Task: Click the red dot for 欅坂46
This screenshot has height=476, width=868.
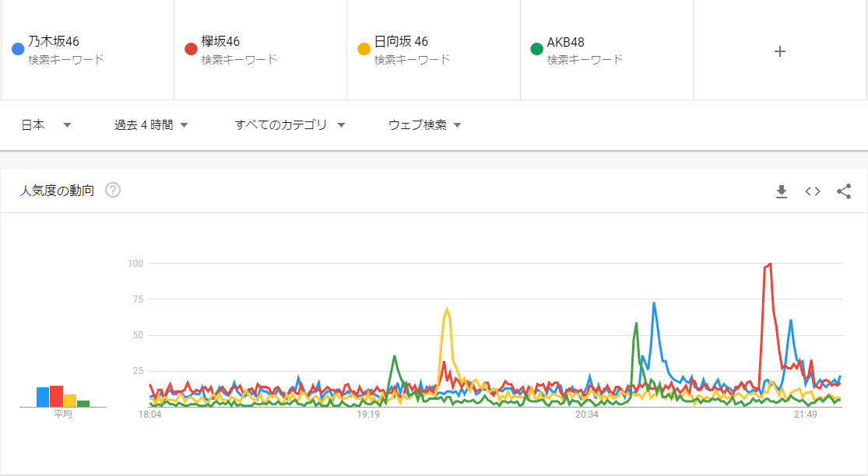Action: click(x=191, y=50)
